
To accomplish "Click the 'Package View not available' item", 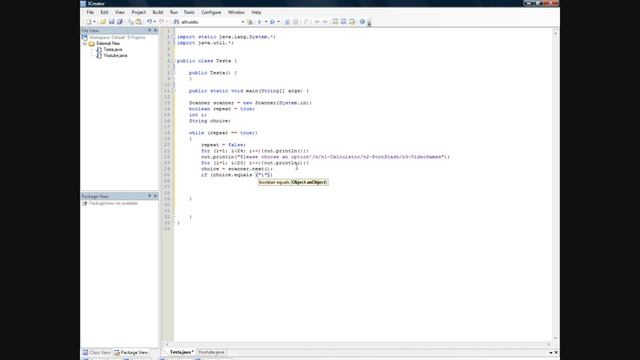I will [110, 203].
